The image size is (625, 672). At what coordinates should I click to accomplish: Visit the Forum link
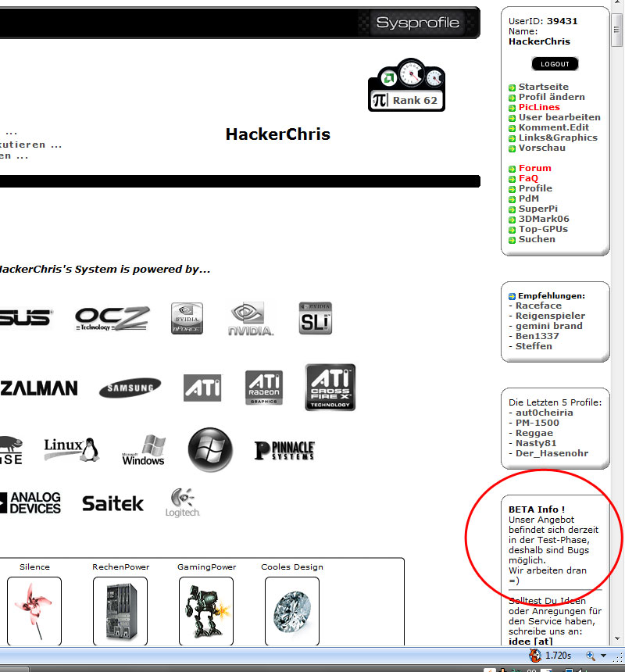pos(535,168)
